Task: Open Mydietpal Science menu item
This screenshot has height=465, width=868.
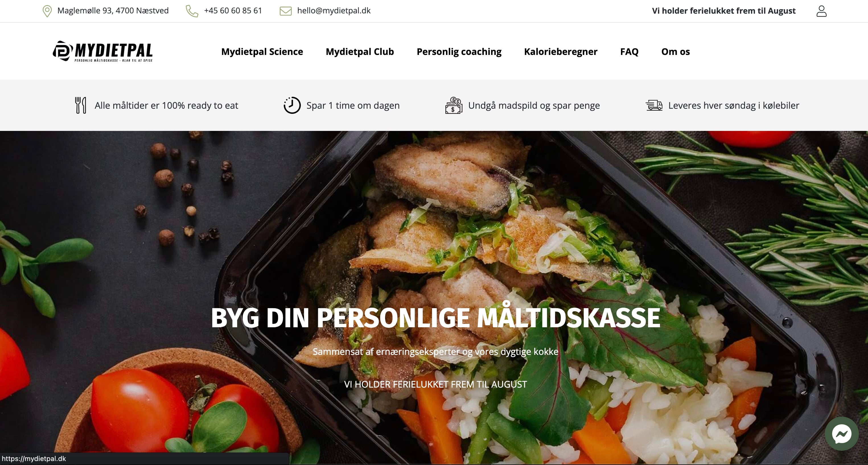Action: [x=262, y=52]
